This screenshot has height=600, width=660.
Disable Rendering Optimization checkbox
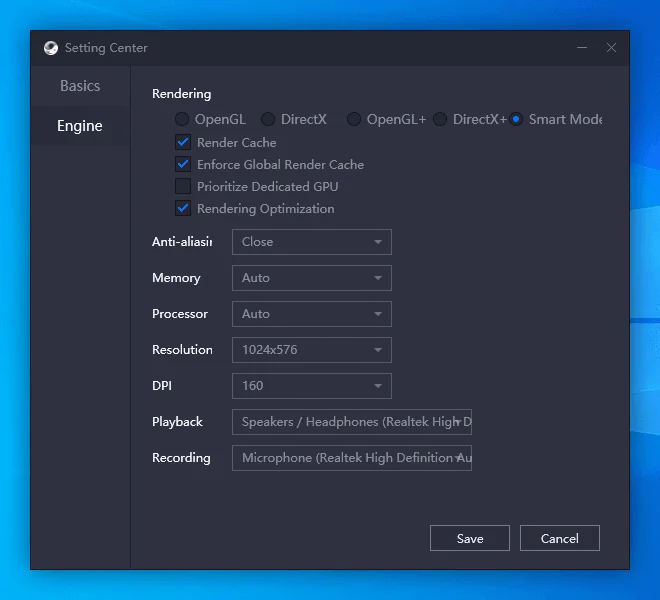click(x=183, y=208)
